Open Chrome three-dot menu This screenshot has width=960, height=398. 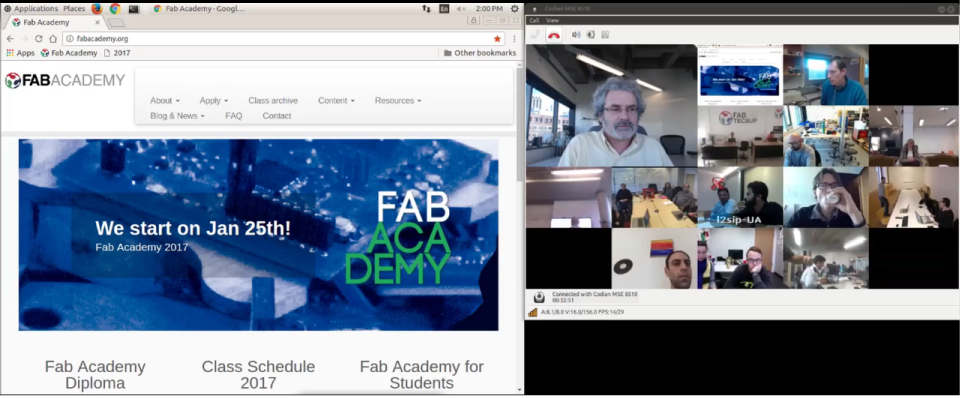pos(514,39)
